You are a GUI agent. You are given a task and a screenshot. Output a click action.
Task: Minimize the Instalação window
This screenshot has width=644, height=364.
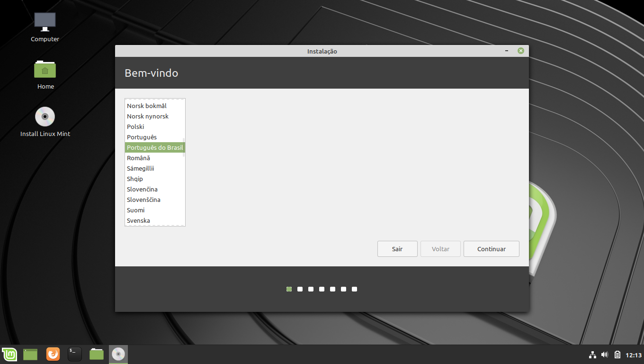point(507,51)
